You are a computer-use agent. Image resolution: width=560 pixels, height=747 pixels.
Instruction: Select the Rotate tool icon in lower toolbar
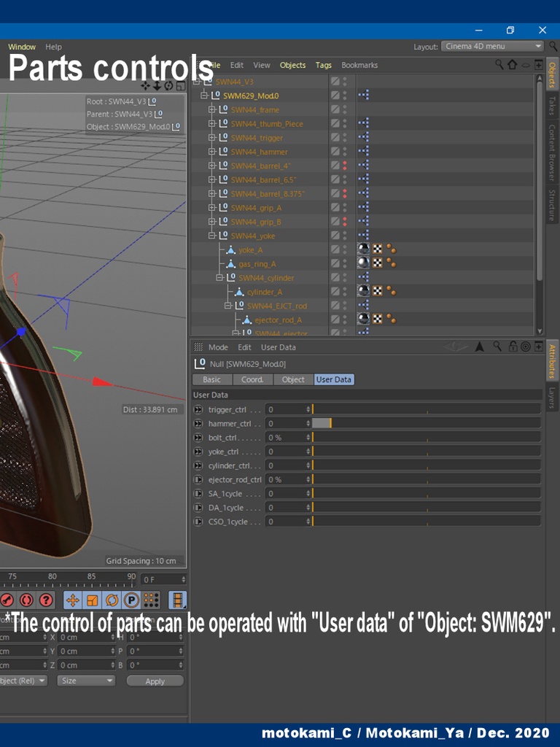(112, 600)
